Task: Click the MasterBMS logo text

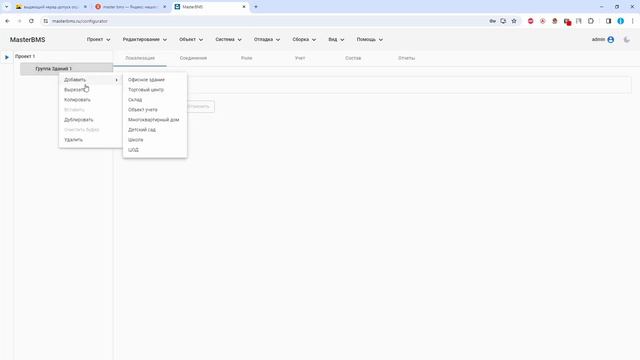Action: 27,40
